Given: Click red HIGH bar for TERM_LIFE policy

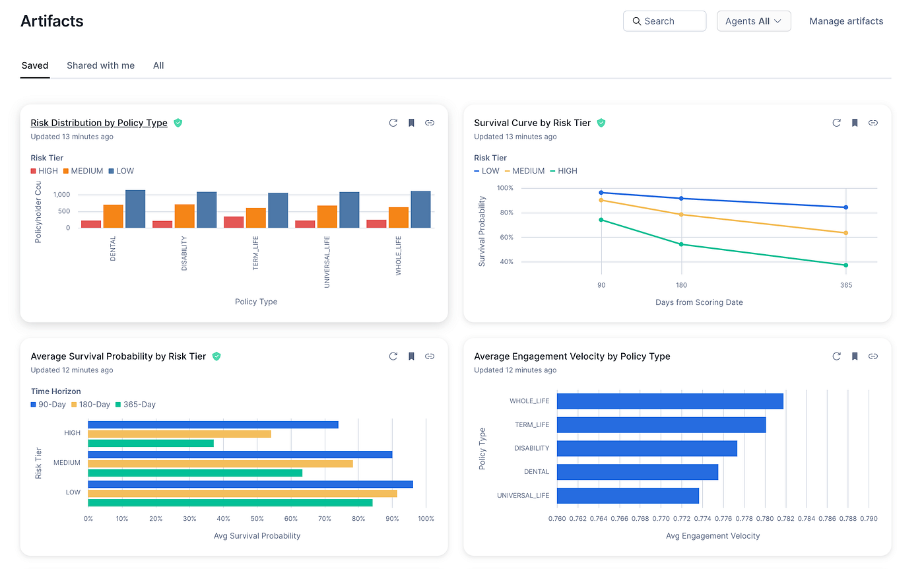Looking at the screenshot, I should [234, 222].
